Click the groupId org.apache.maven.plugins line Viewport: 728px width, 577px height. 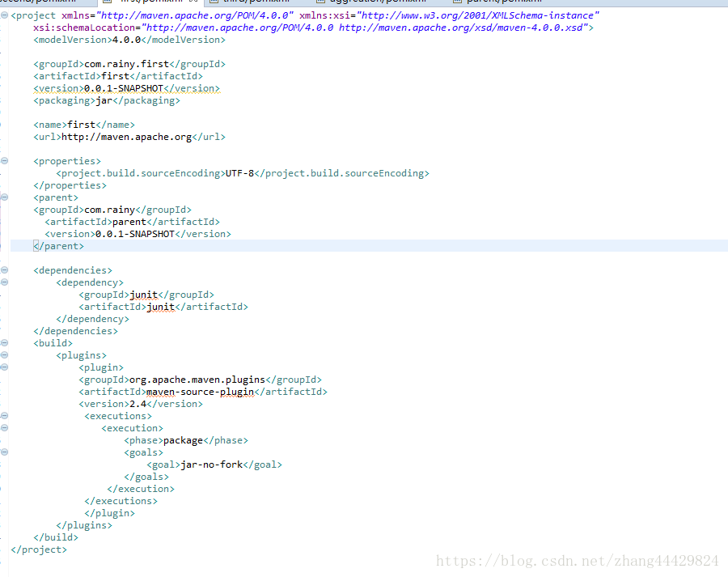click(x=200, y=380)
